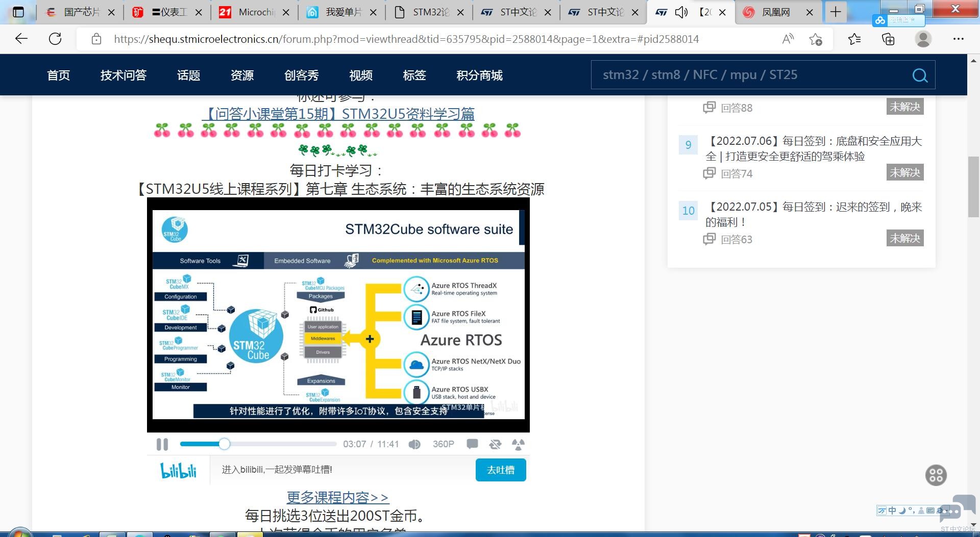Click the browser back arrow
The height and width of the screenshot is (537, 980).
tap(21, 39)
